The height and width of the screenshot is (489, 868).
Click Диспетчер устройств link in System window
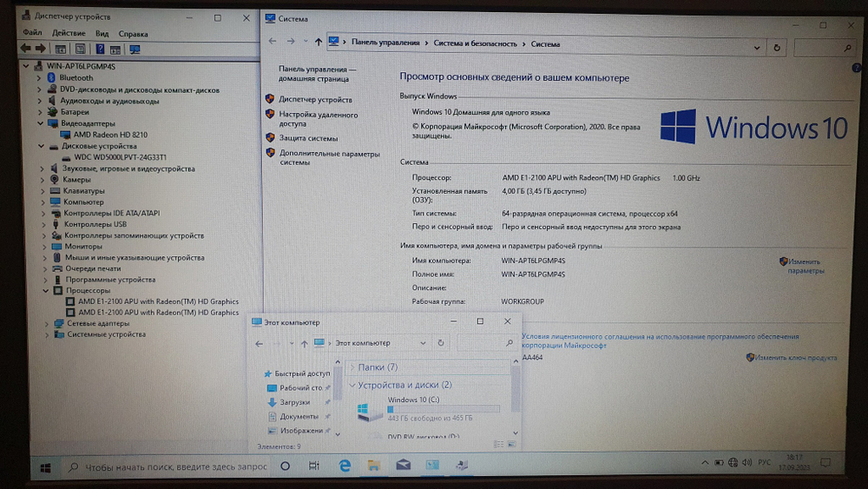(316, 100)
